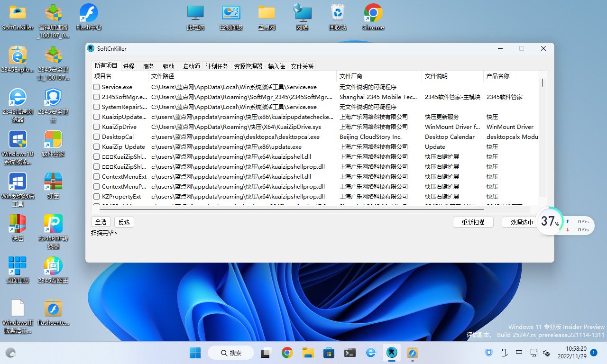Open the 雷神加速器 installer desktop icon
Image resolution: width=607 pixels, height=364 pixels.
(54, 21)
